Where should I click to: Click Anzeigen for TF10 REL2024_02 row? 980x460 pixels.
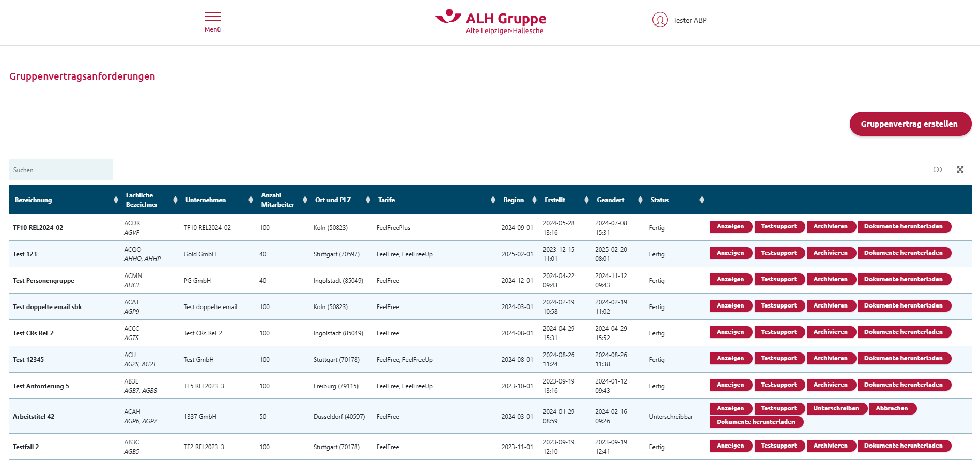(730, 227)
